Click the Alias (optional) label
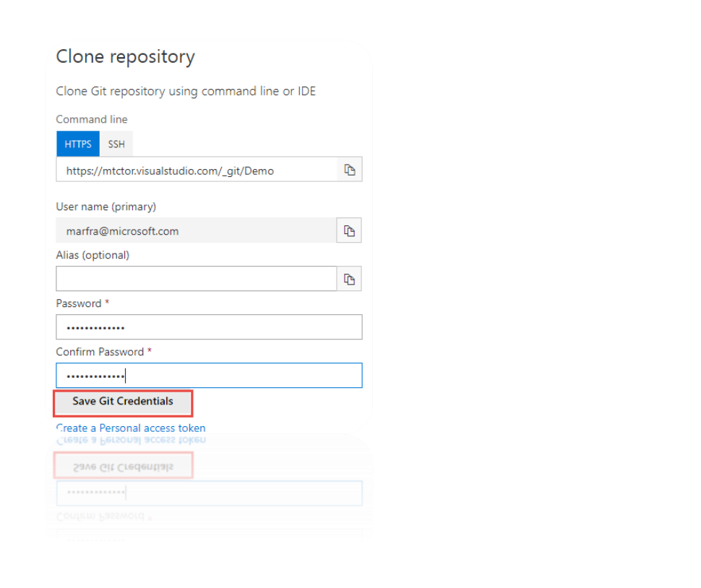Screen dimensions: 701x588 [93, 255]
